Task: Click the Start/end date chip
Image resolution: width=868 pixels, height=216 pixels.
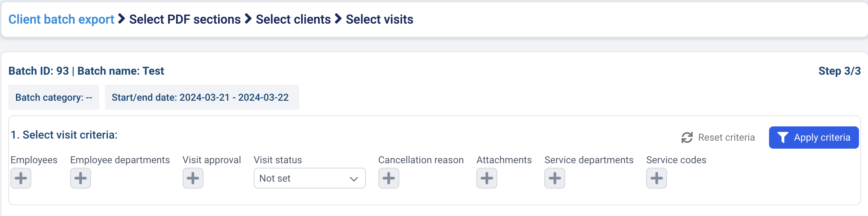Action: point(201,98)
